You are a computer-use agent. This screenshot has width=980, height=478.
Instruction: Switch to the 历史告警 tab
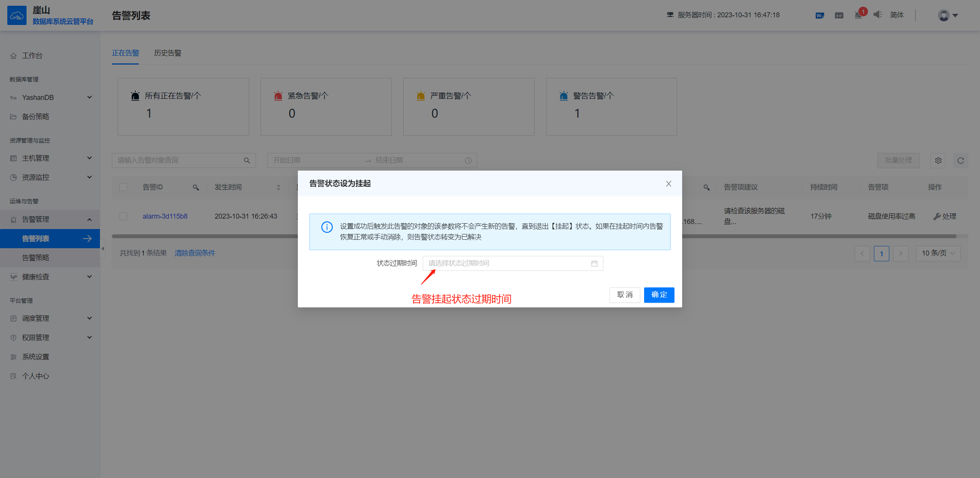(x=167, y=53)
